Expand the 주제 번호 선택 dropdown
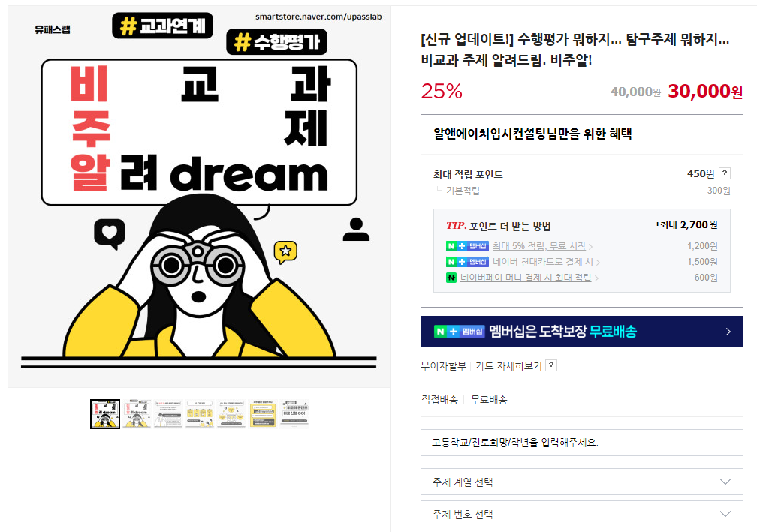Screen dimensions: 757x532 coord(581,514)
